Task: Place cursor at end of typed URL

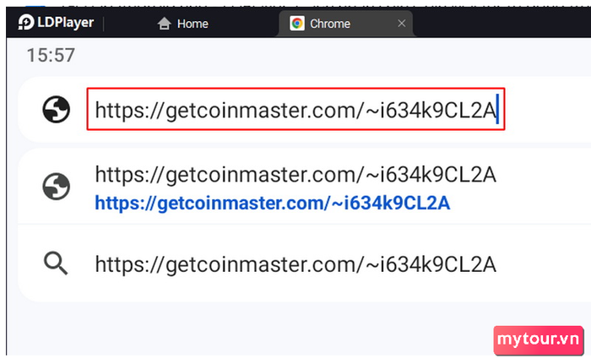Action: [497, 110]
